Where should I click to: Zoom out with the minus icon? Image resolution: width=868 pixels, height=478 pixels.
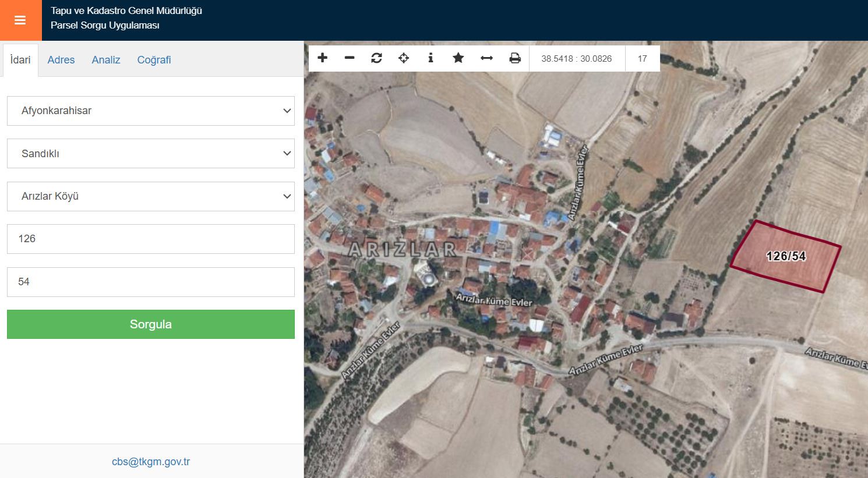[350, 58]
